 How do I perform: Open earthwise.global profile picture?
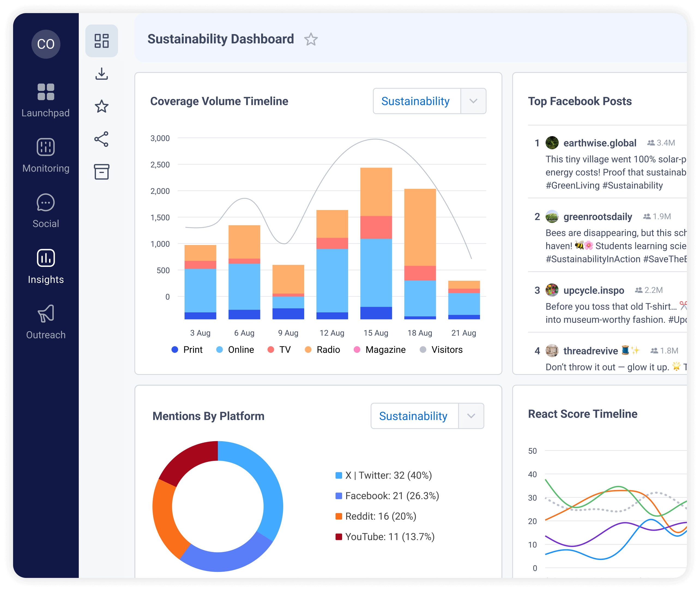click(552, 143)
